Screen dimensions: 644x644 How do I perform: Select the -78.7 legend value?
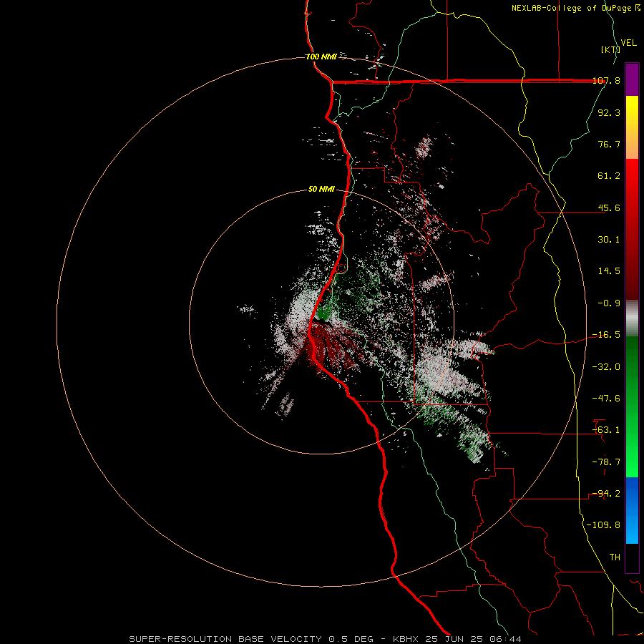tap(606, 462)
